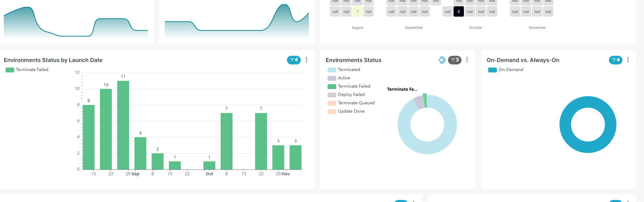The width and height of the screenshot is (644, 202).
Task: Toggle Active legend item in donut chart
Action: coord(344,78)
